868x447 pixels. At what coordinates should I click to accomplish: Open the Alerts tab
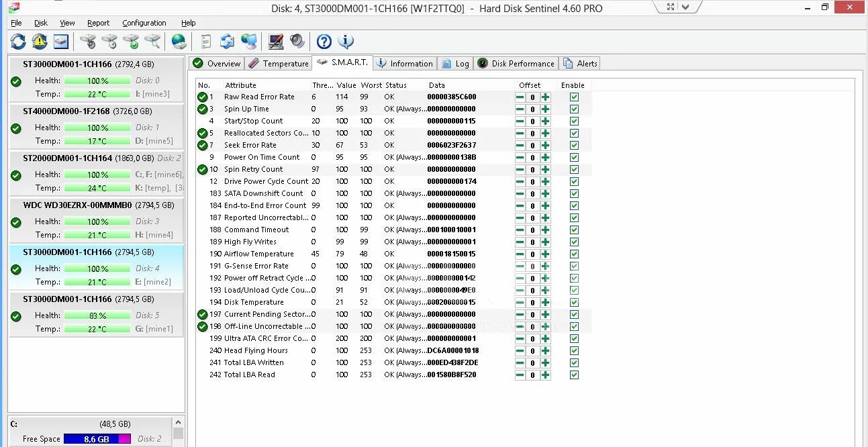point(579,64)
